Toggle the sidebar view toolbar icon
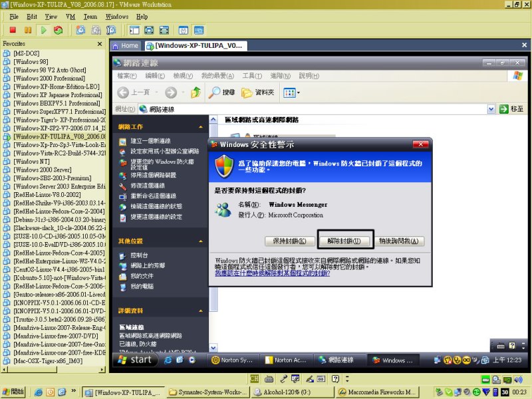Viewport: 532px width, 399px height. tap(134, 30)
